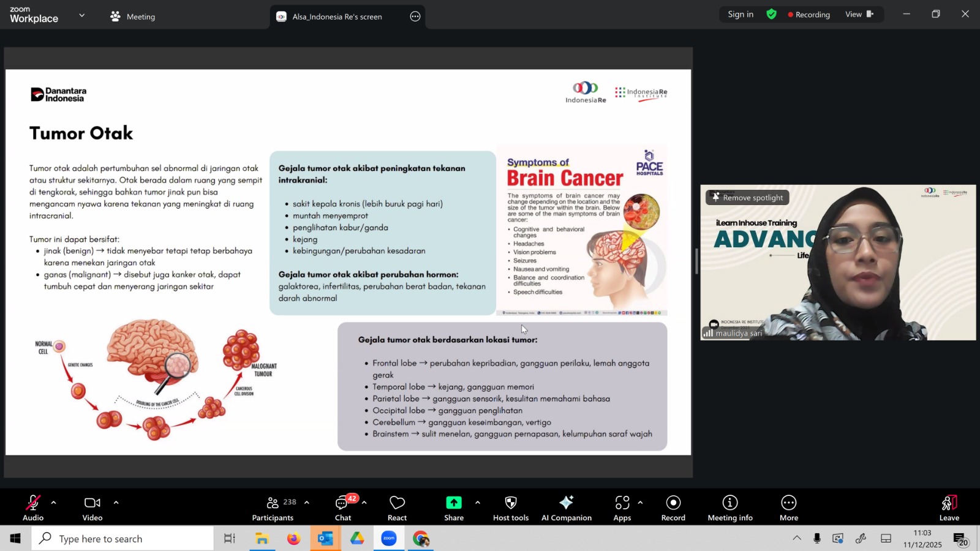The image size is (980, 551).
Task: Click the Windows taskbar search box
Action: click(123, 539)
